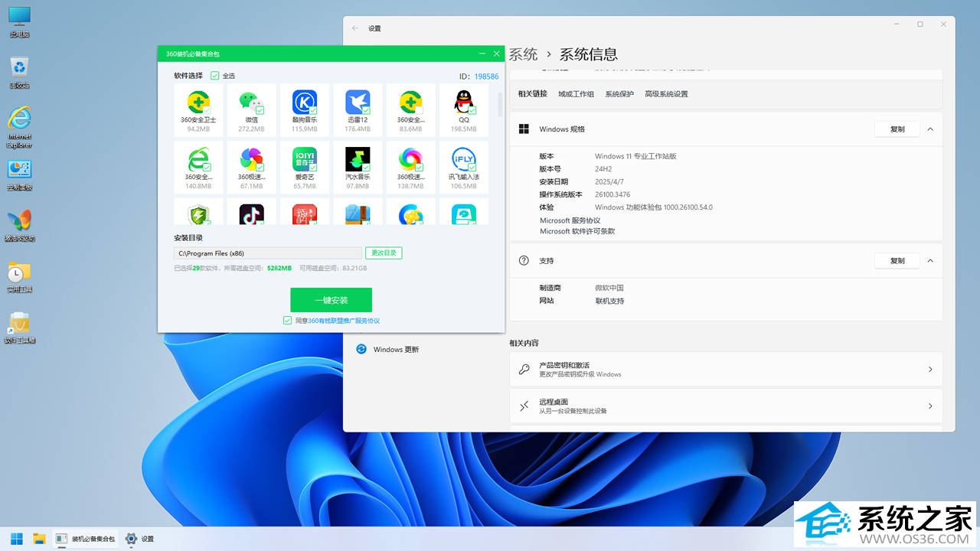Click the installer software list scrollbar

point(500,104)
